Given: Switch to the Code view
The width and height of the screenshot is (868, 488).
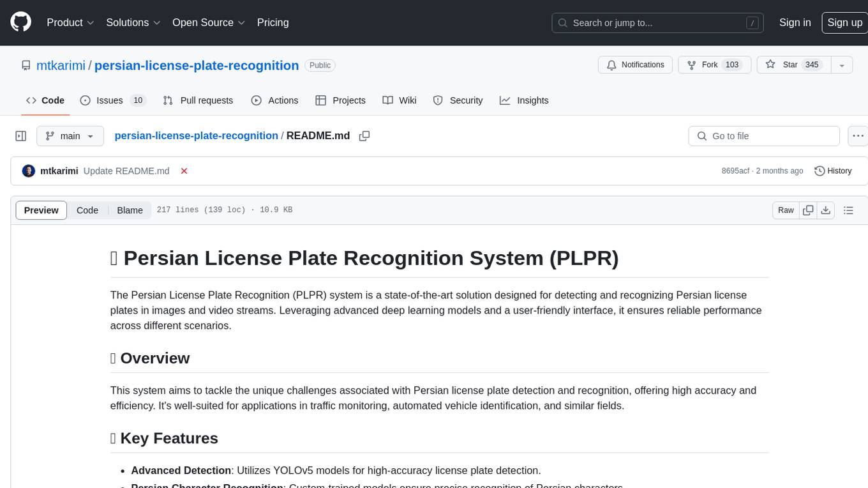Looking at the screenshot, I should tap(87, 210).
